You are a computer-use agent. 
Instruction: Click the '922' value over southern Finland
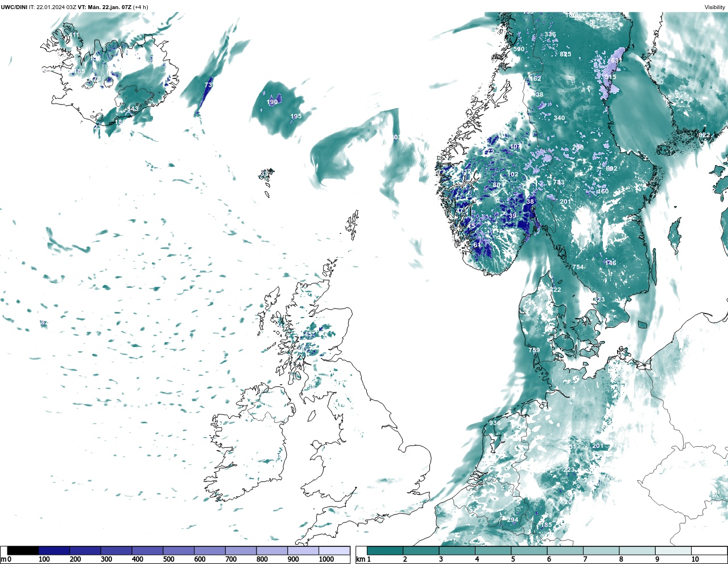click(705, 135)
